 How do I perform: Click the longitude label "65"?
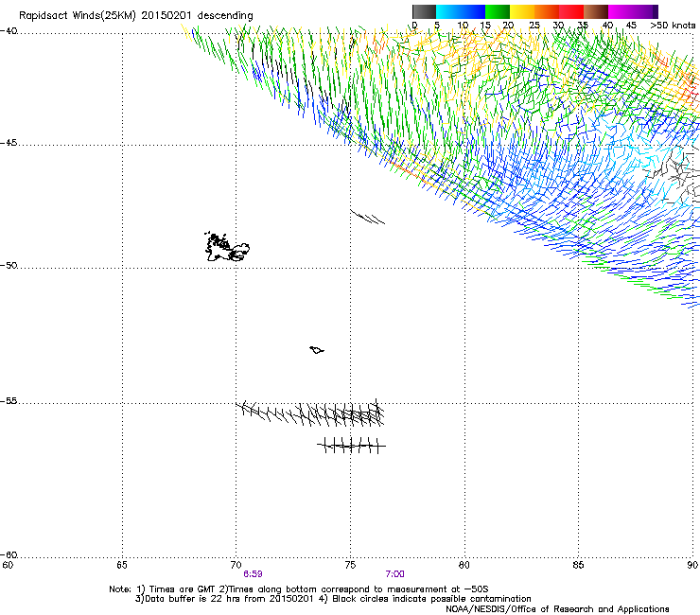coord(122,565)
